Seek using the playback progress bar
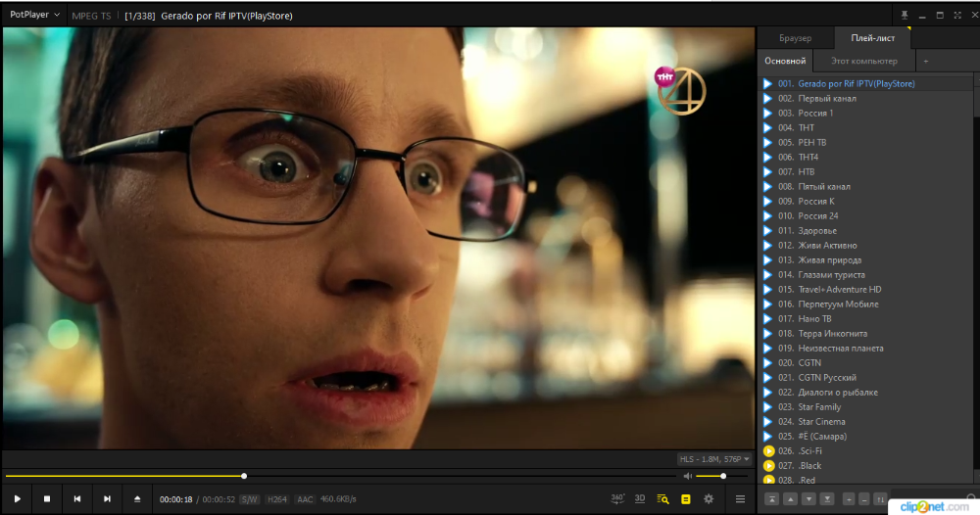Image resolution: width=980 pixels, height=515 pixels. pos(341,476)
